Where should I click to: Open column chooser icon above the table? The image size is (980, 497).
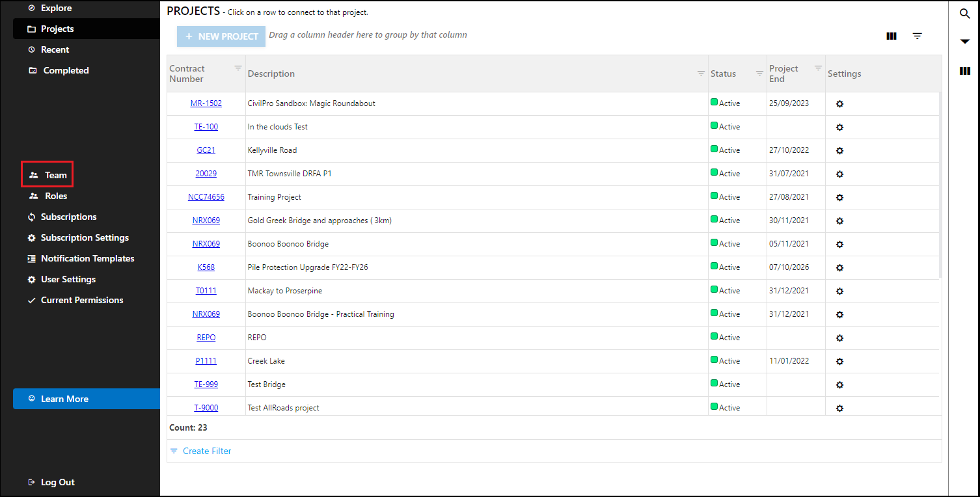click(x=892, y=36)
